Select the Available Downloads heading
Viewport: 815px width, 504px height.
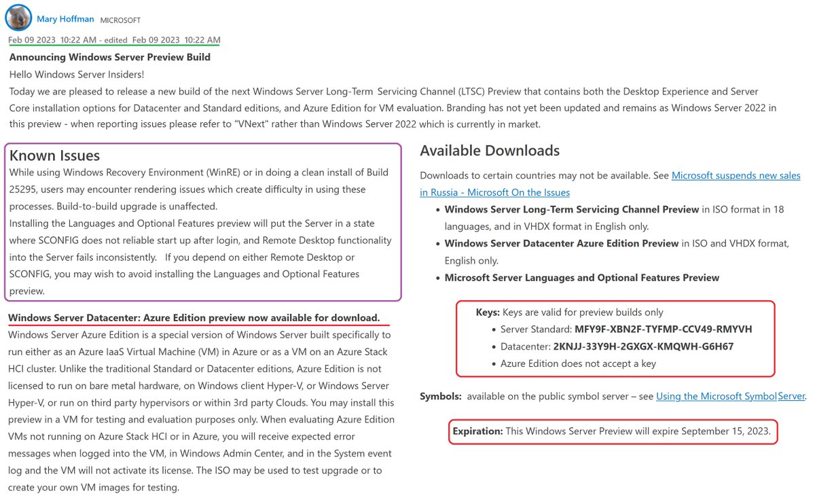click(490, 150)
